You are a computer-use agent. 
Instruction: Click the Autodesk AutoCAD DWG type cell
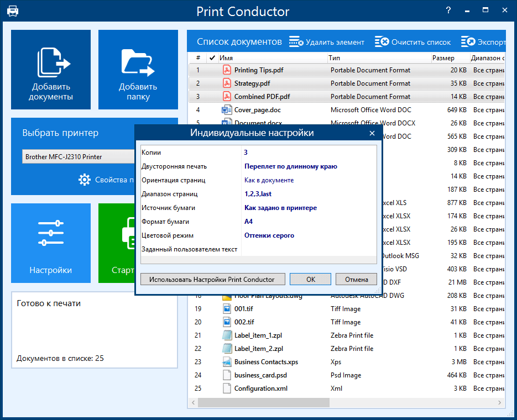(367, 296)
